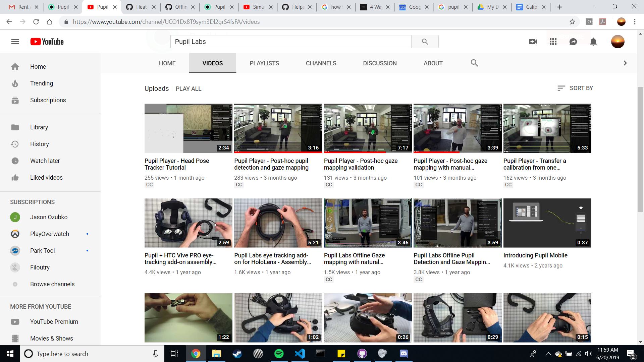This screenshot has width=644, height=362.
Task: Go back to the previous page
Action: tap(9, 22)
